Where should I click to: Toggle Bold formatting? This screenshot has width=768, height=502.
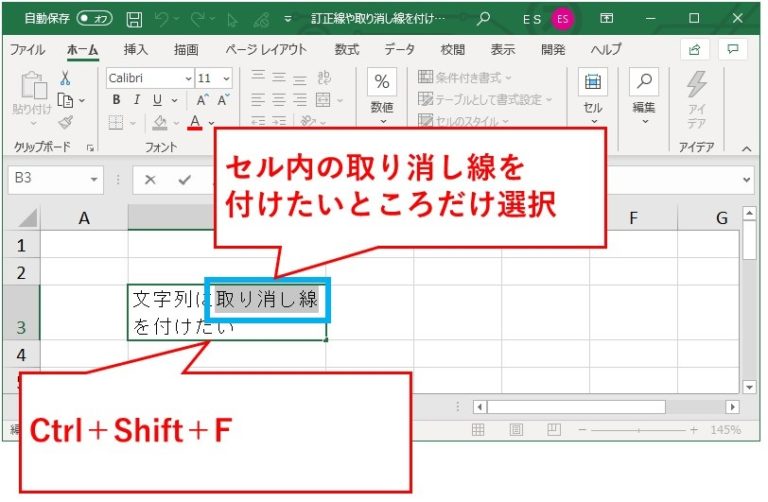point(116,100)
